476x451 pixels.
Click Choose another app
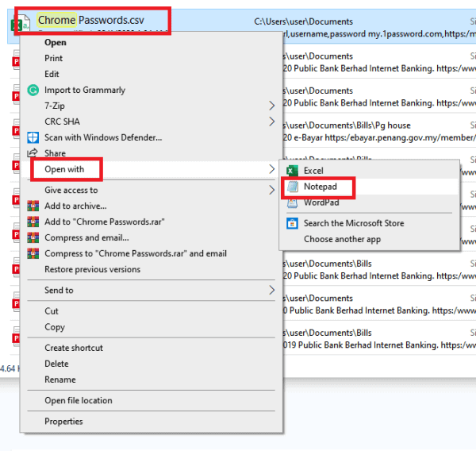click(342, 239)
